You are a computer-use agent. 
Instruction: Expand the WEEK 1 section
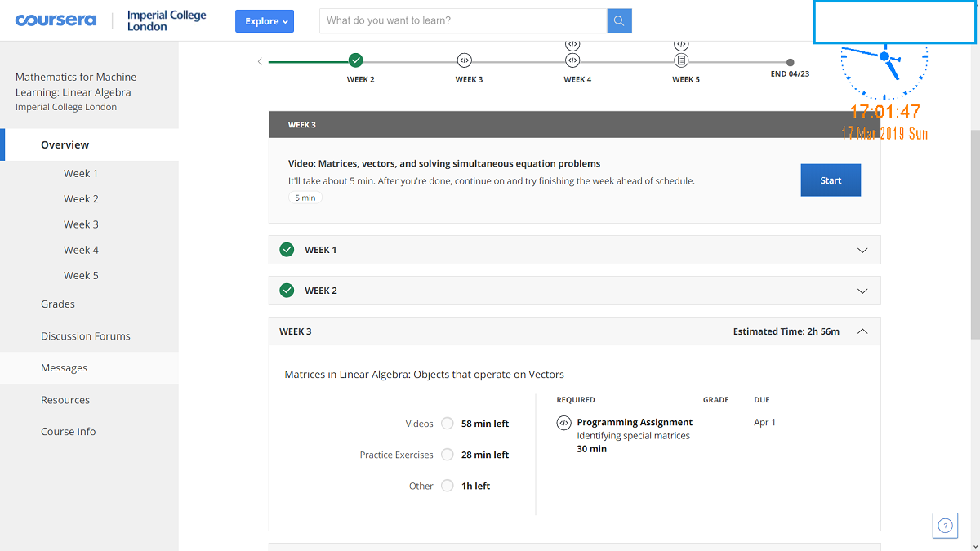coord(862,250)
